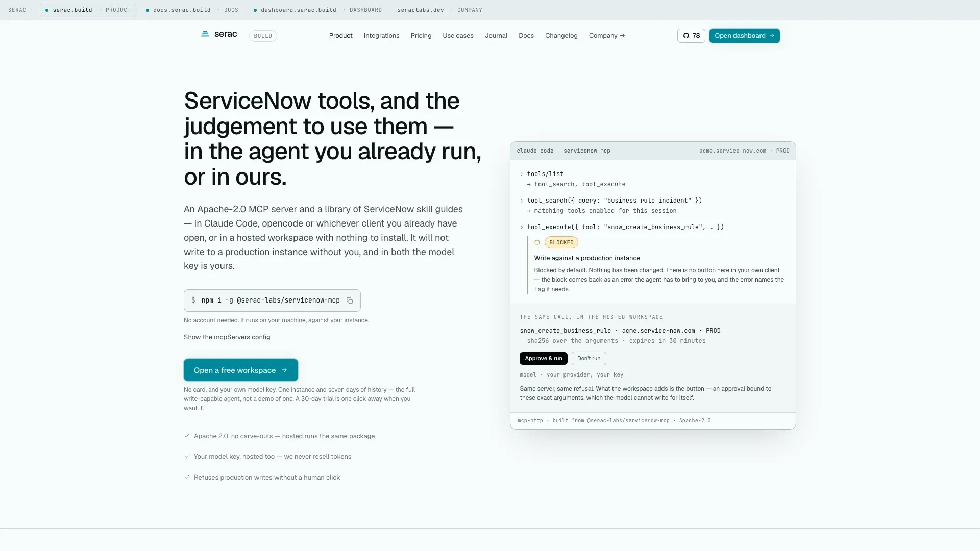Expand the tools/list chevron
Image resolution: width=980 pixels, height=551 pixels.
click(x=522, y=174)
